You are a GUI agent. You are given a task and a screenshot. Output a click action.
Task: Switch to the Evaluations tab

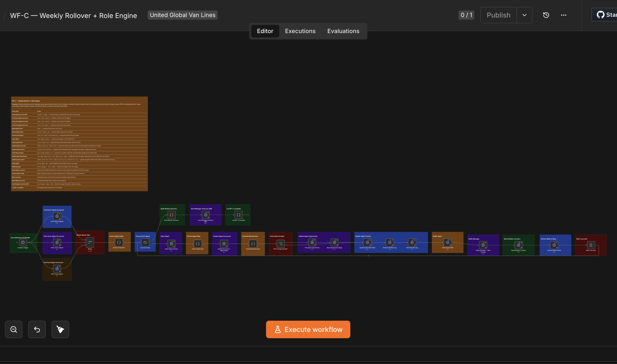[343, 31]
